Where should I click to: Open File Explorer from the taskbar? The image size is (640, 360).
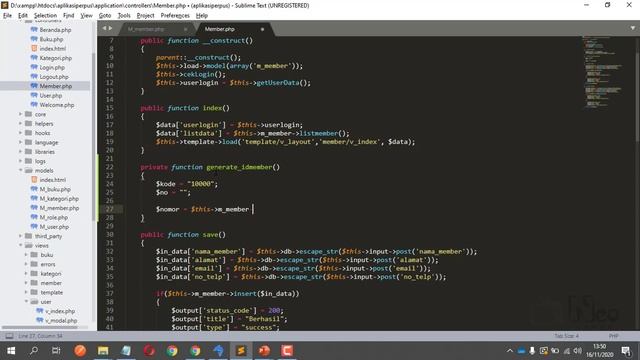pyautogui.click(x=103, y=351)
